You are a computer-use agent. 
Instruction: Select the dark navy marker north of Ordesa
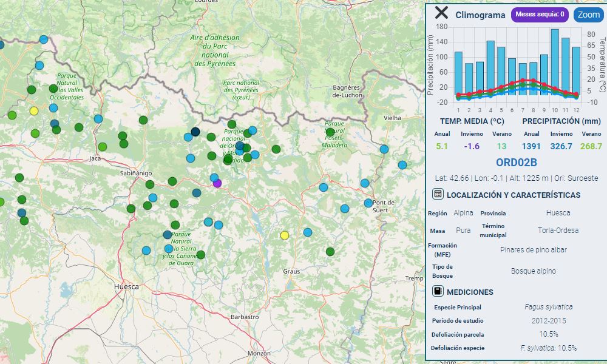pos(195,132)
